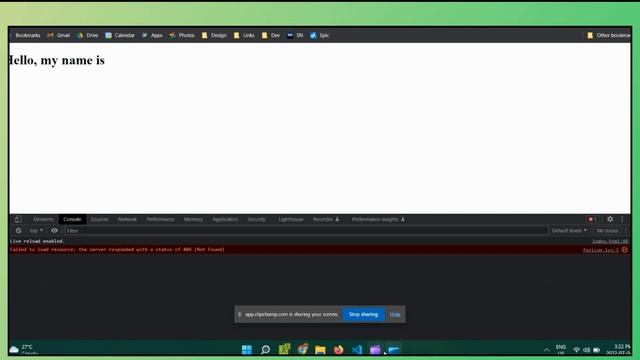Show hidden system tray icons
Screen dimensions: 640x360
pyautogui.click(x=547, y=350)
